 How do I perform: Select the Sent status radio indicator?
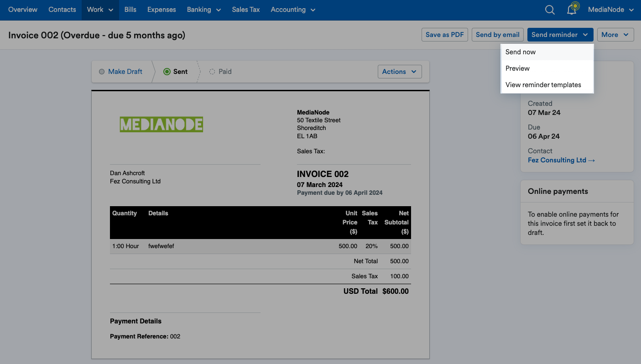pyautogui.click(x=167, y=72)
